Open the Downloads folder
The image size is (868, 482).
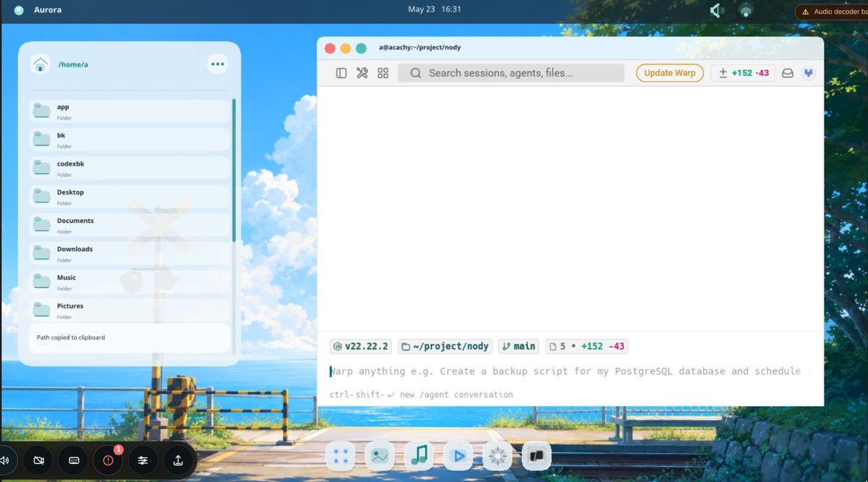129,253
